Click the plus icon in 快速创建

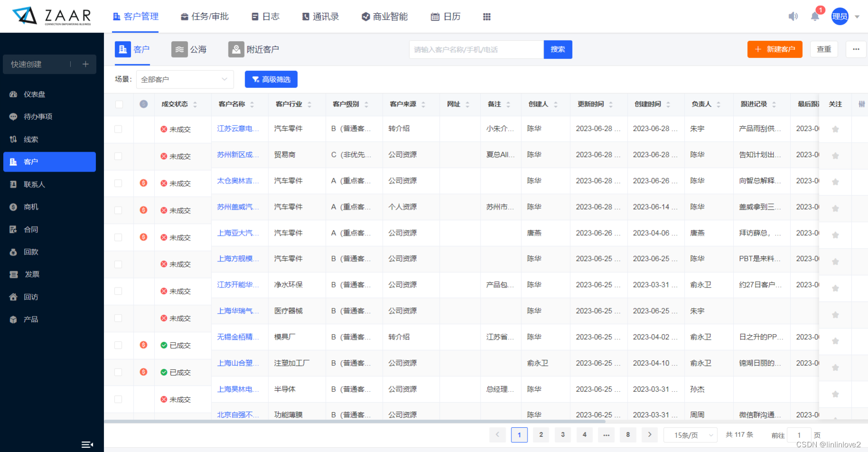click(85, 64)
